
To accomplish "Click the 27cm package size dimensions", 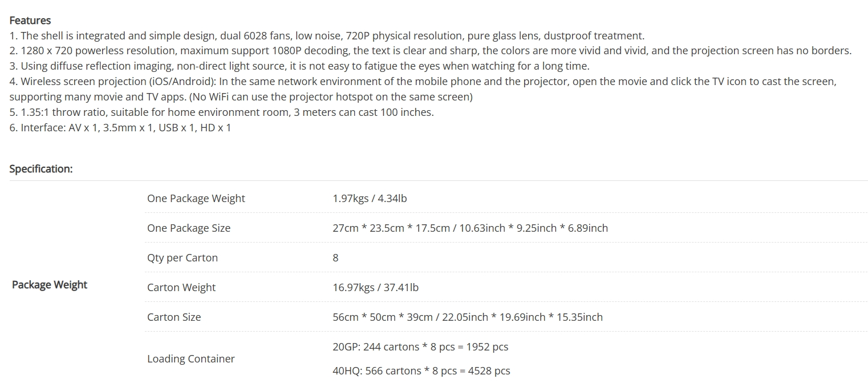I will coord(470,228).
